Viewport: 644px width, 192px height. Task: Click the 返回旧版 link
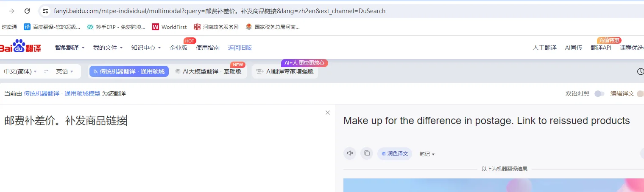[x=240, y=48]
